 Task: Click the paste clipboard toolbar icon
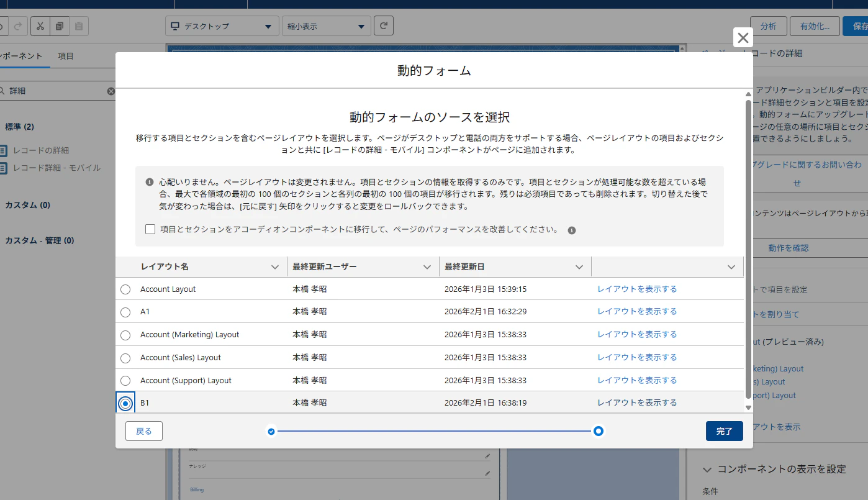[x=79, y=26]
